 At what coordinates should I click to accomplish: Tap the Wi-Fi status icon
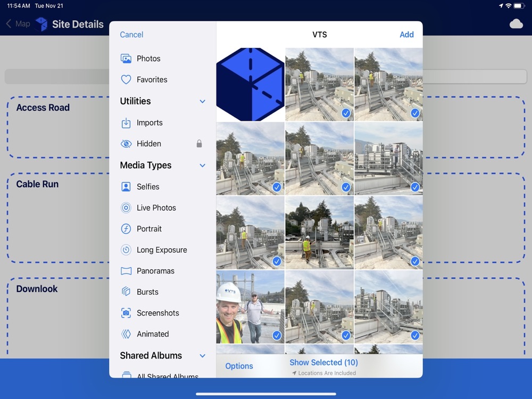click(508, 6)
